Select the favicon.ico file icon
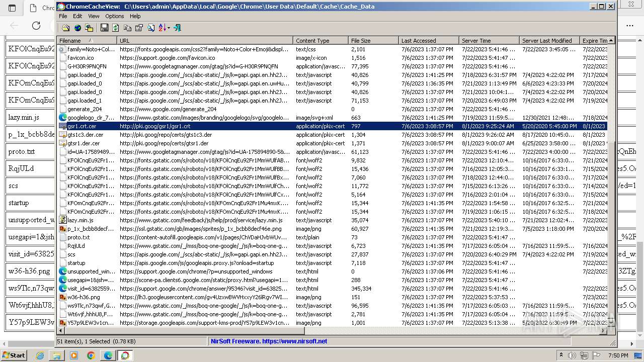 tap(62, 58)
